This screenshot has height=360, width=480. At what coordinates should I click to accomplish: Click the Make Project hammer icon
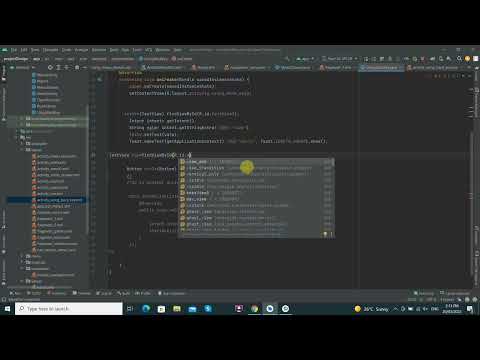[x=287, y=59]
